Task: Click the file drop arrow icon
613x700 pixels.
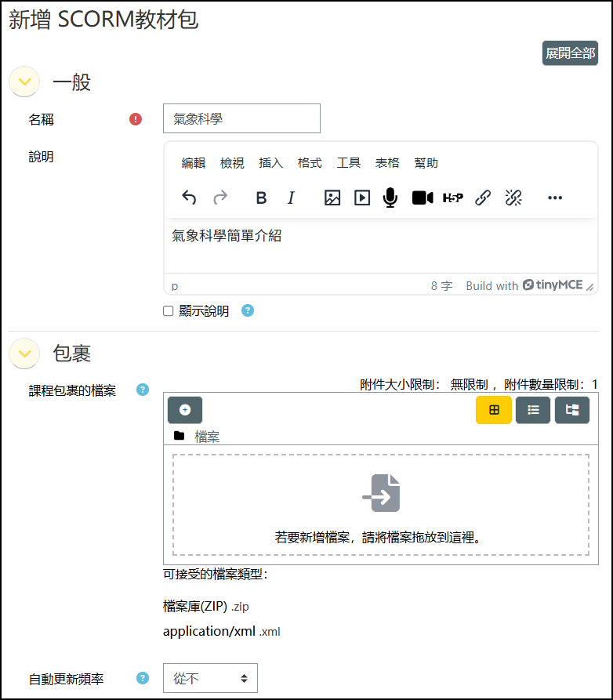Action: coord(381,493)
